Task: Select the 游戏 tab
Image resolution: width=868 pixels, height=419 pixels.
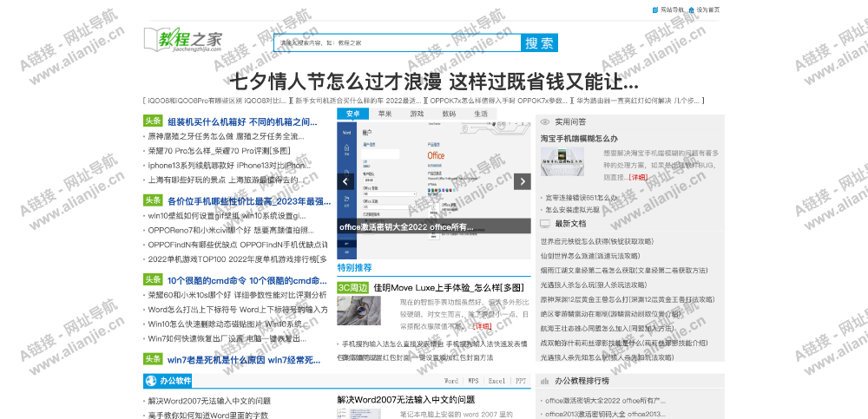Action: (x=417, y=114)
